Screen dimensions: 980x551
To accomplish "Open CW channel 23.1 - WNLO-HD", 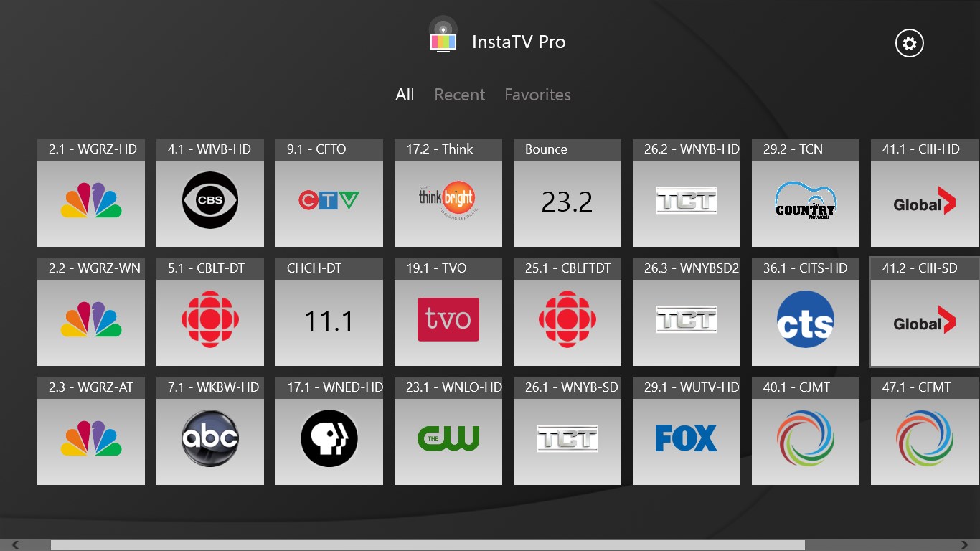I will [x=448, y=431].
